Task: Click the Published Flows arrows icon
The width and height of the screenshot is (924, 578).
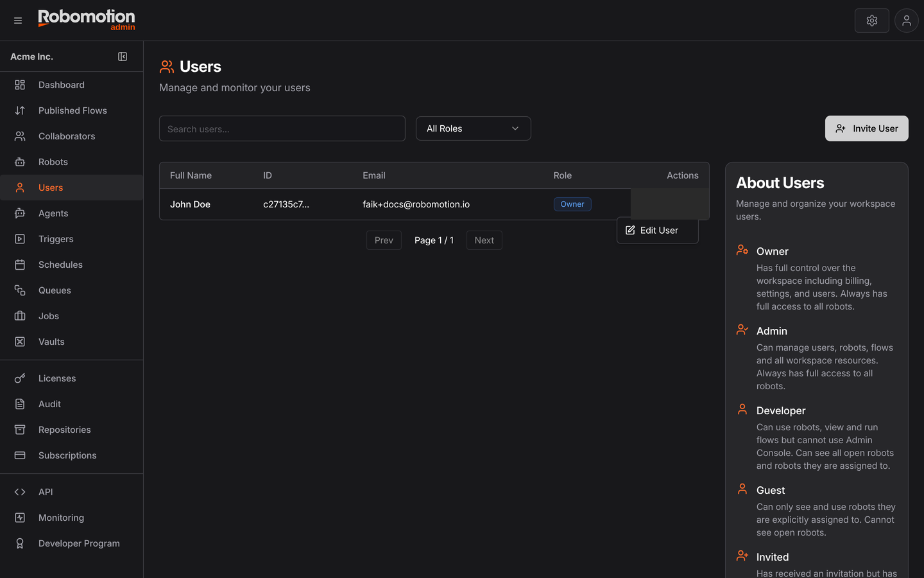Action: coord(20,110)
